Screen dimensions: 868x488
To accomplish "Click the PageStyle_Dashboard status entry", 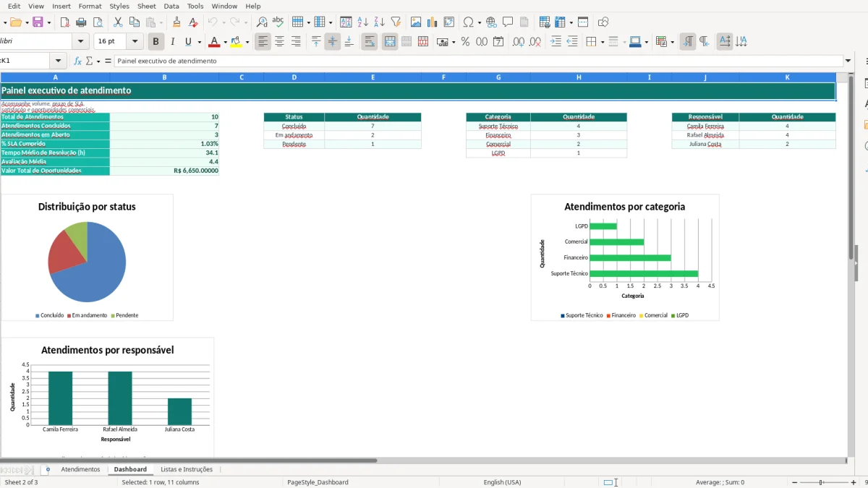I will pyautogui.click(x=318, y=482).
